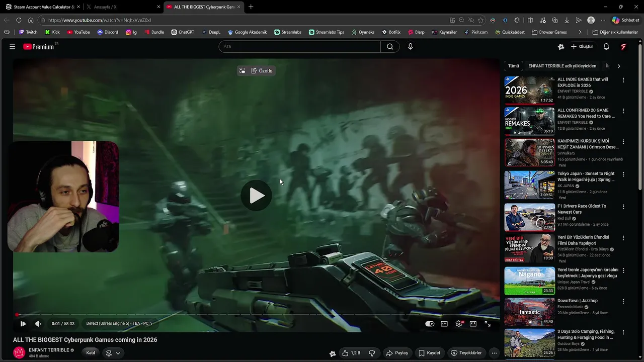Viewport: 644px width, 362px height.
Task: Click the Teşekkürler thanks button
Action: click(x=466, y=353)
